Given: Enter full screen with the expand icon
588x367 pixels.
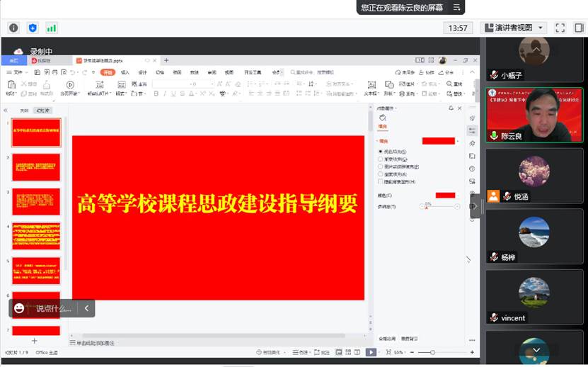Looking at the screenshot, I should [x=560, y=28].
